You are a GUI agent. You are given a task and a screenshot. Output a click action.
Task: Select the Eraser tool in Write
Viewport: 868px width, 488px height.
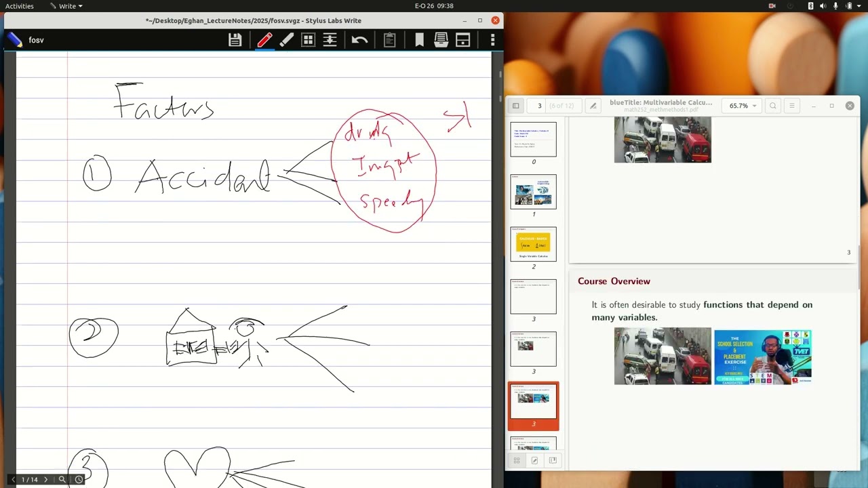286,40
